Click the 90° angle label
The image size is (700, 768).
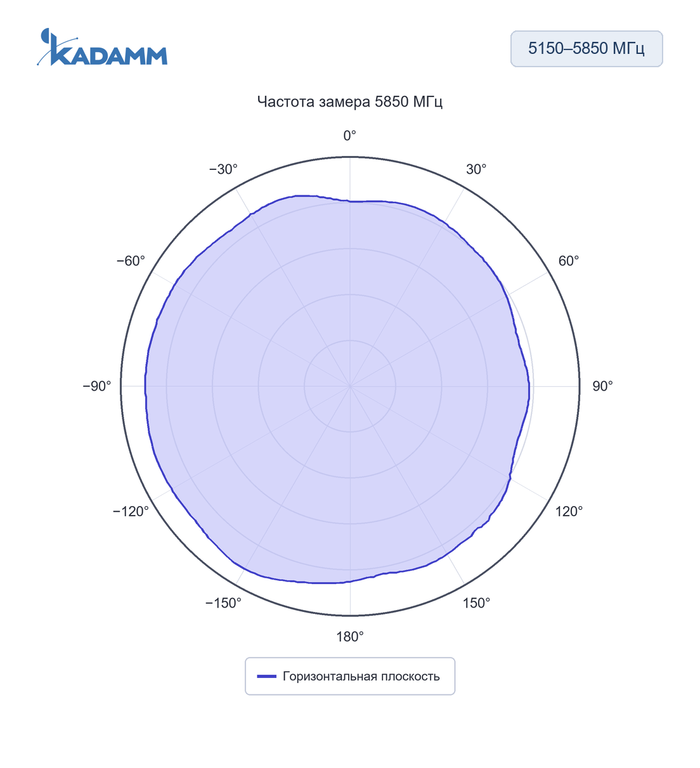pos(602,386)
